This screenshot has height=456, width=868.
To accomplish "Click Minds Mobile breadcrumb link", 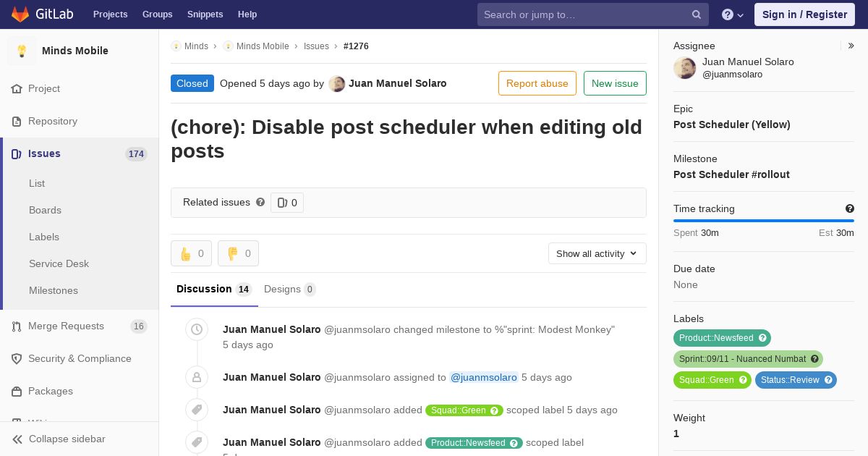I will click(x=263, y=46).
